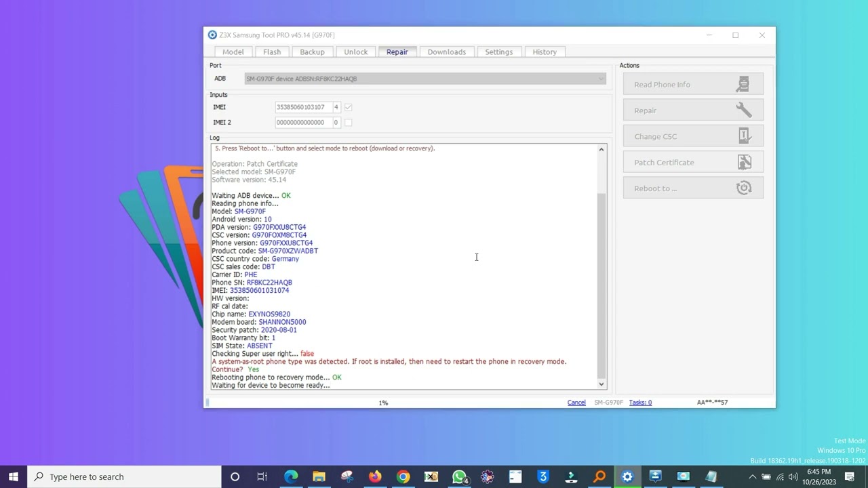Click the Repair action button

(693, 110)
